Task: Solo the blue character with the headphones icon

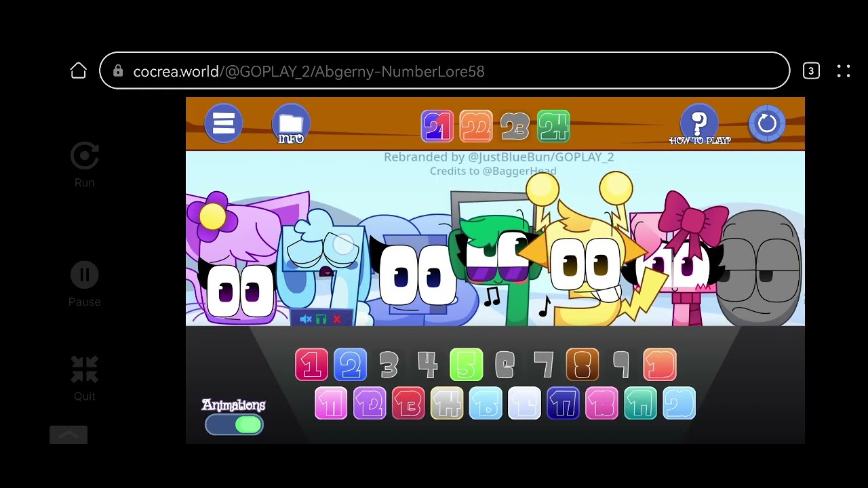Action: [x=321, y=319]
